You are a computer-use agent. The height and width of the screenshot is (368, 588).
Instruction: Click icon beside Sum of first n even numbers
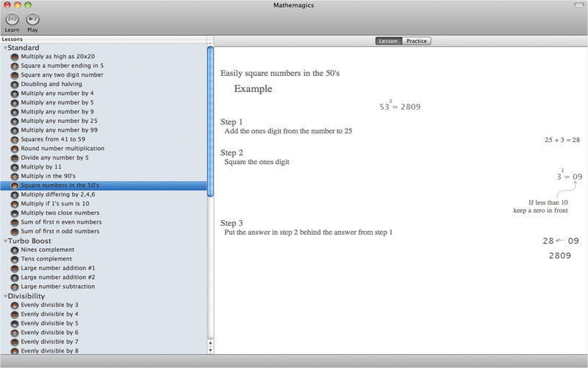[x=15, y=222]
